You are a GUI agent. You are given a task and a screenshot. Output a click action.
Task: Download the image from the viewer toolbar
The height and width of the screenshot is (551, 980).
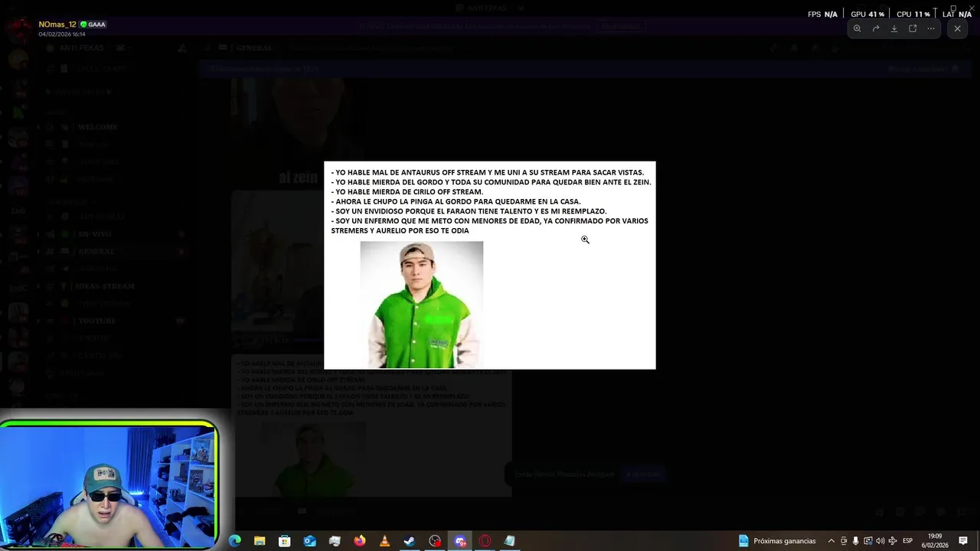(x=894, y=28)
